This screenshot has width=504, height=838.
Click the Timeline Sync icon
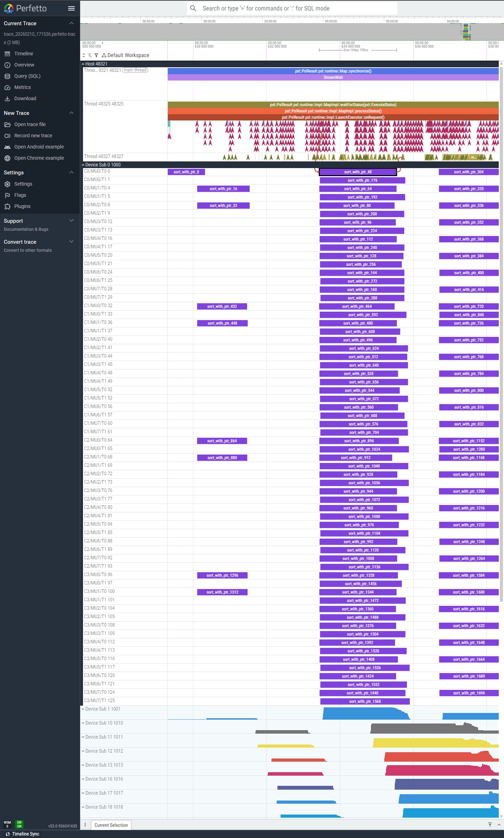coord(7,834)
